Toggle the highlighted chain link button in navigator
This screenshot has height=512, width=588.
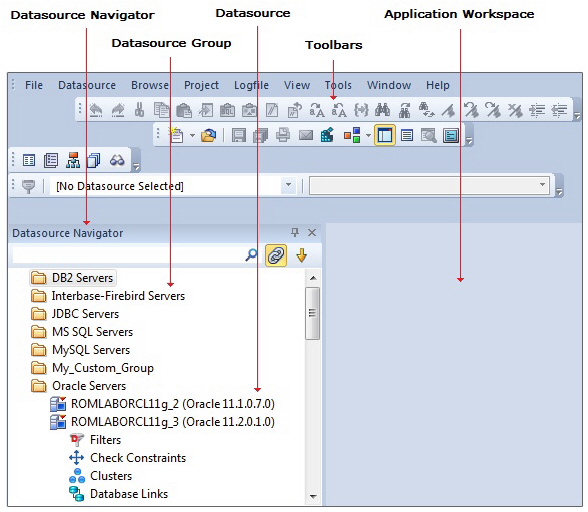coord(276,255)
